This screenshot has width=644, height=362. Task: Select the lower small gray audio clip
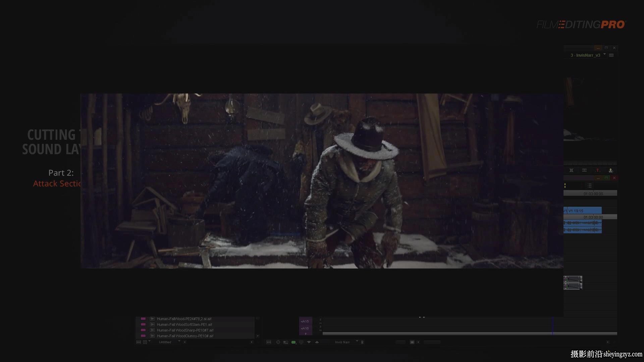point(573,286)
